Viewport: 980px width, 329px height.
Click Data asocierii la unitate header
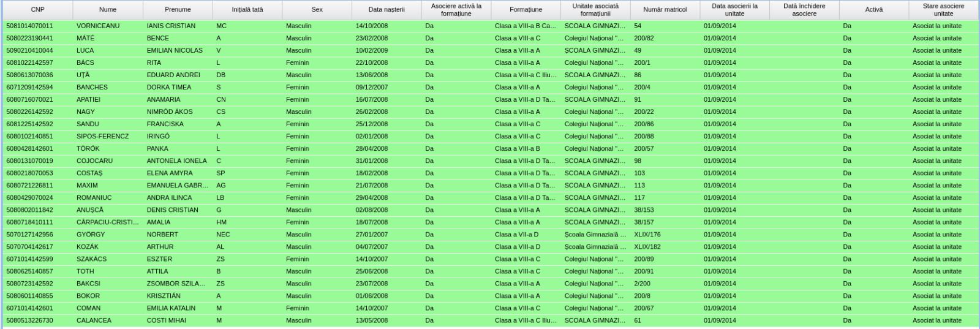734,10
